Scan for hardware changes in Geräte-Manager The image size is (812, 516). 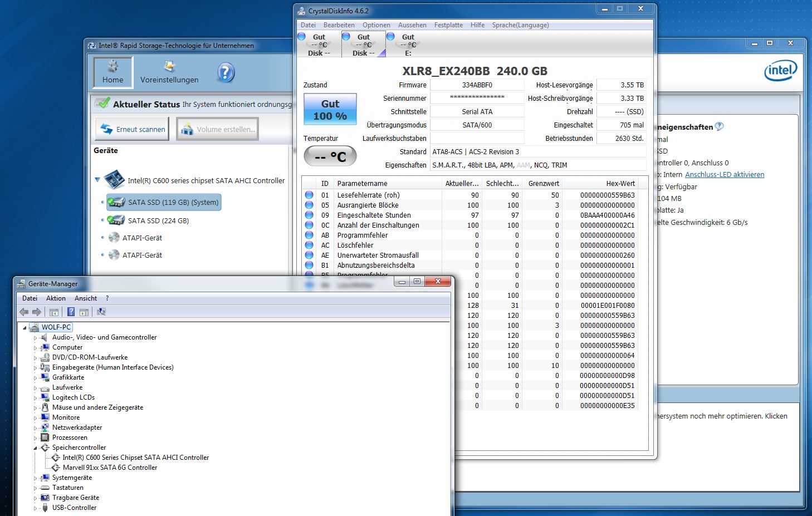pos(101,312)
